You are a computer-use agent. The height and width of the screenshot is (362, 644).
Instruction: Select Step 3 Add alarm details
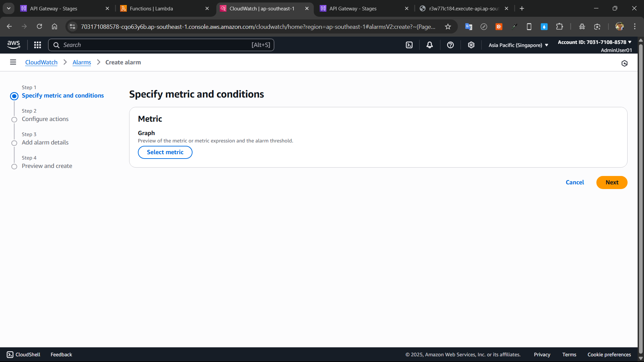(x=45, y=142)
